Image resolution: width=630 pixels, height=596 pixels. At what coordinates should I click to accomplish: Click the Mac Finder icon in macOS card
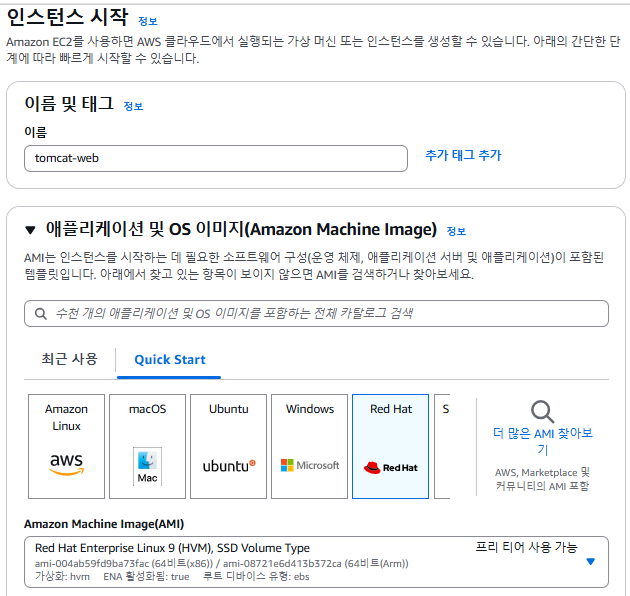[147, 466]
